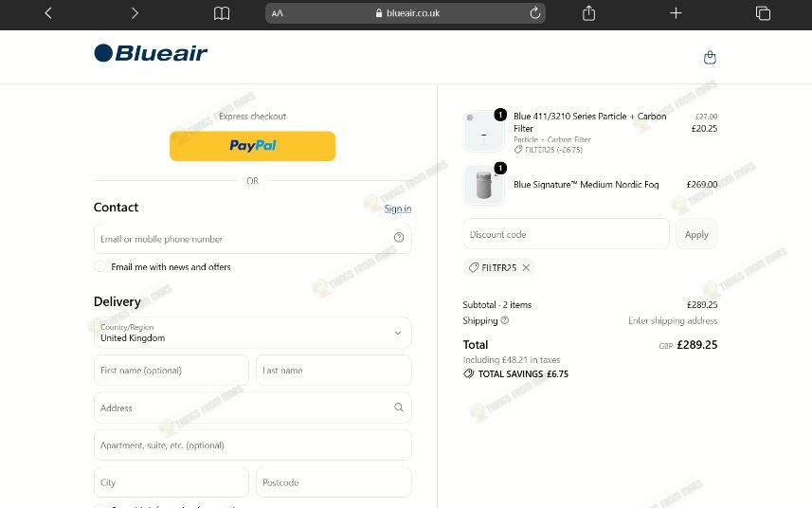This screenshot has width=812, height=508.
Task: Pay with the PayPal express checkout button
Action: pos(253,146)
